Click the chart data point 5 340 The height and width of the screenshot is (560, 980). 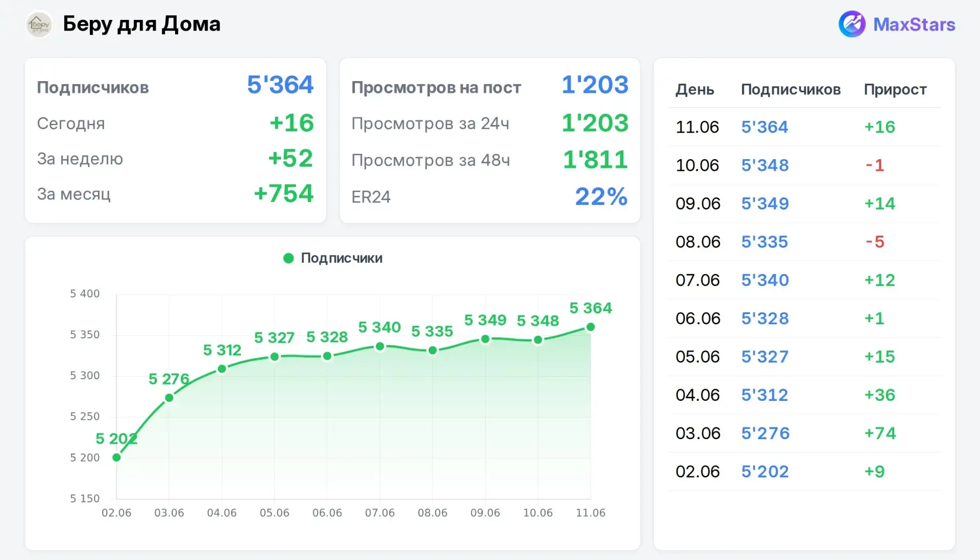(380, 346)
